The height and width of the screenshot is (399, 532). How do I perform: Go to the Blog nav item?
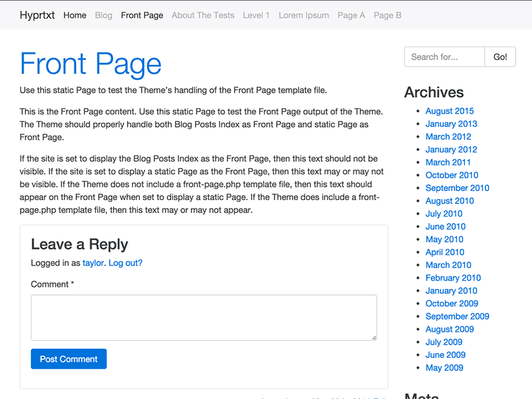point(103,15)
